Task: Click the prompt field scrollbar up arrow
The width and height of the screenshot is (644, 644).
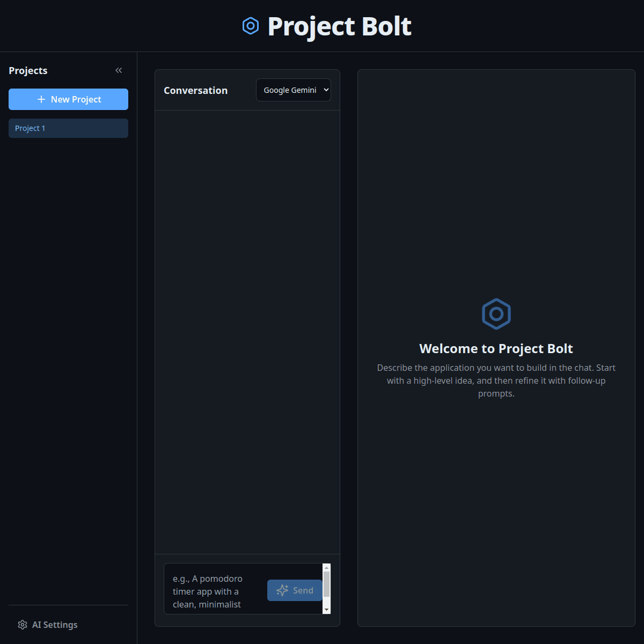Action: coord(326,567)
